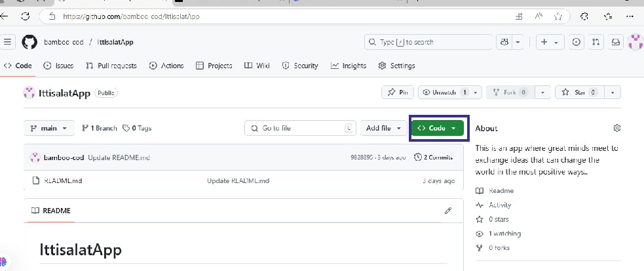644x271 pixels.
Task: Switch to the Code tab
Action: click(x=18, y=66)
